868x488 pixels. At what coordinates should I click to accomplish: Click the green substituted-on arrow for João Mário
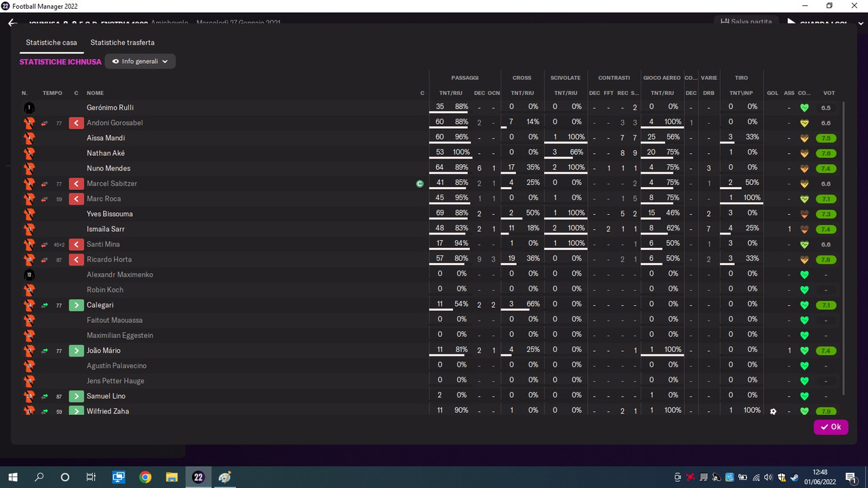[x=77, y=350]
